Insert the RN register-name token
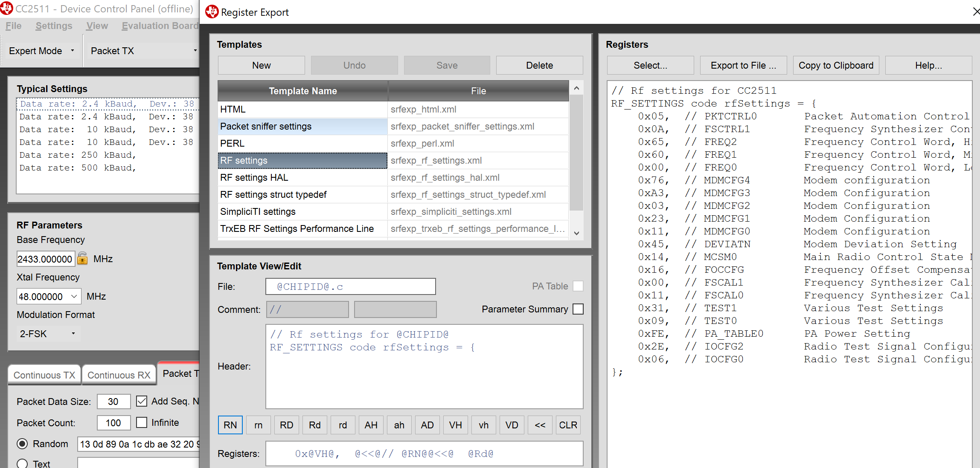This screenshot has width=980, height=468. tap(230, 425)
